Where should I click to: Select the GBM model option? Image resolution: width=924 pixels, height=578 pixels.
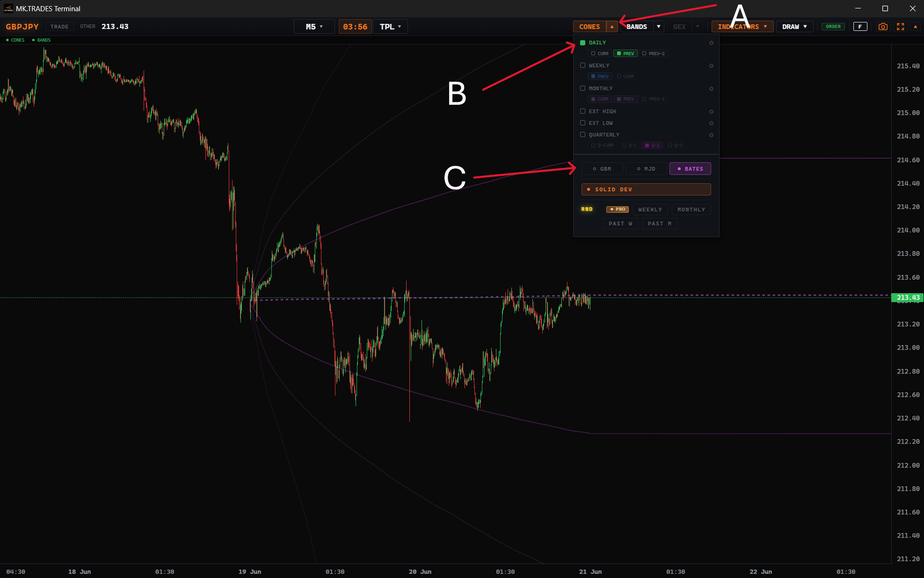pos(602,169)
